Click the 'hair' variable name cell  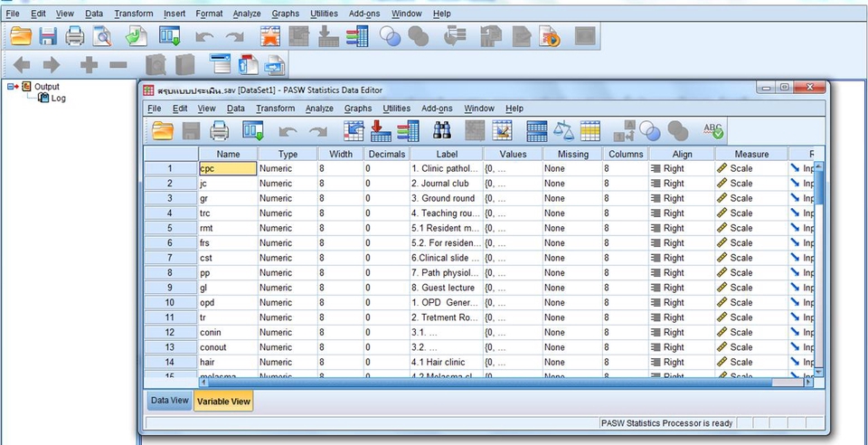coord(228,362)
